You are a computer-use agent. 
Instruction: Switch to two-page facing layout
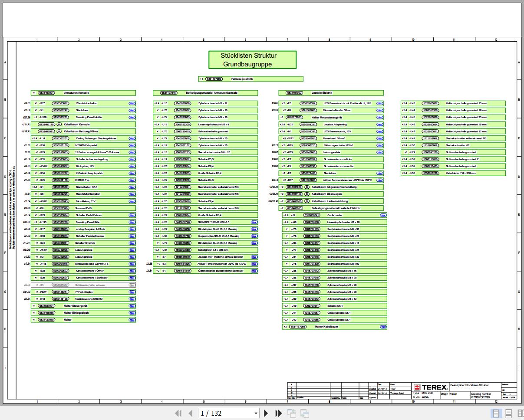tap(521, 413)
